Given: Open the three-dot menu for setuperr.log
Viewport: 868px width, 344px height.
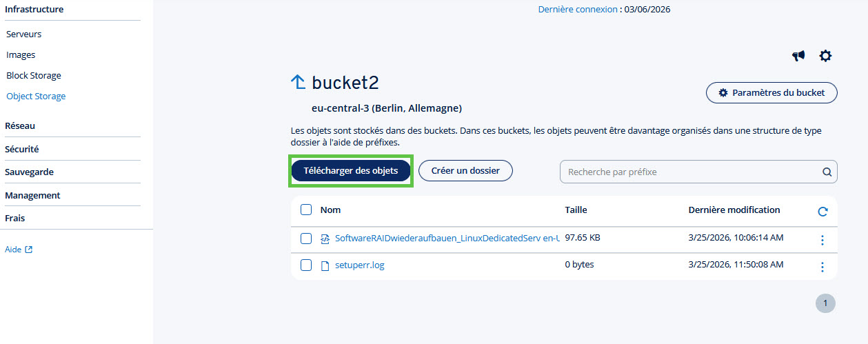Looking at the screenshot, I should click(x=822, y=267).
